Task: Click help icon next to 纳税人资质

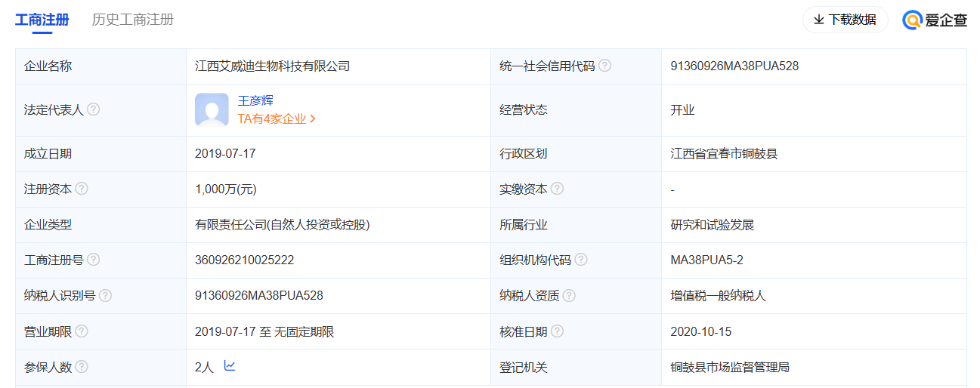Action: pyautogui.click(x=569, y=295)
